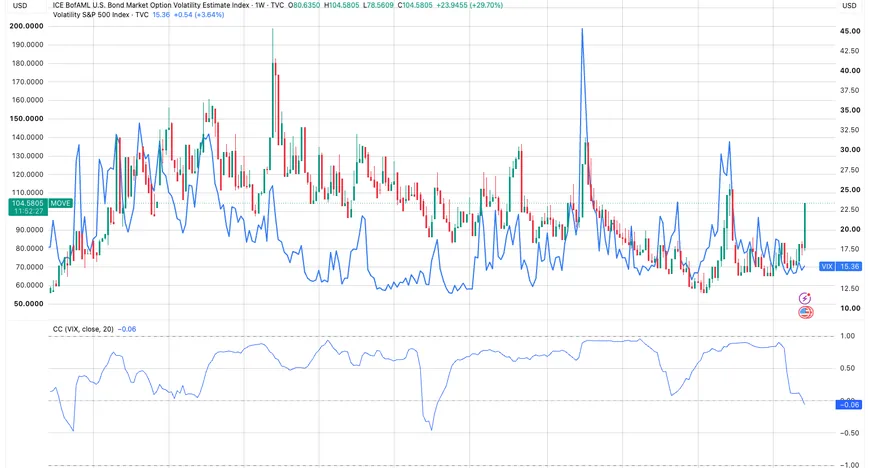The width and height of the screenshot is (870, 468).
Task: Click the 45.00 right axis label
Action: [x=850, y=31]
